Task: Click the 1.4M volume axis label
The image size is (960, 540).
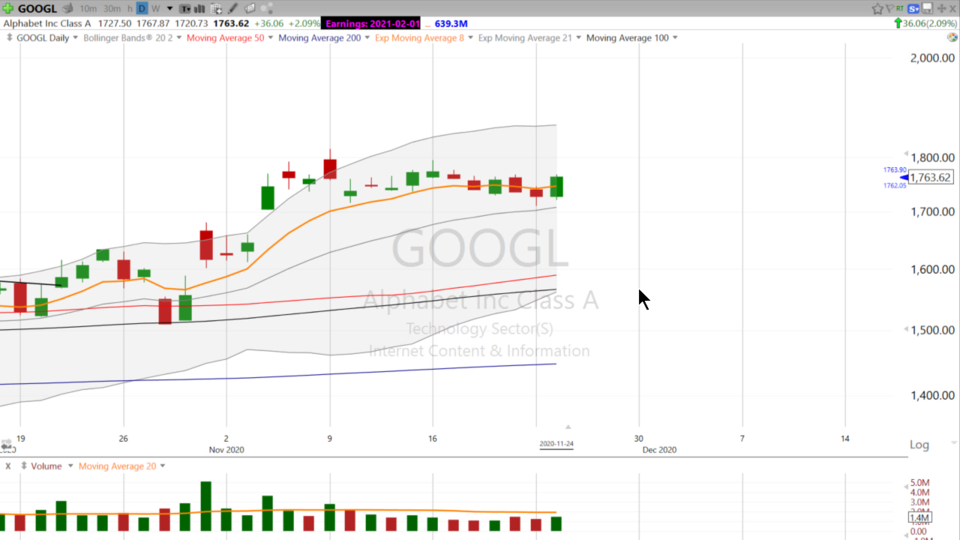Action: point(920,518)
